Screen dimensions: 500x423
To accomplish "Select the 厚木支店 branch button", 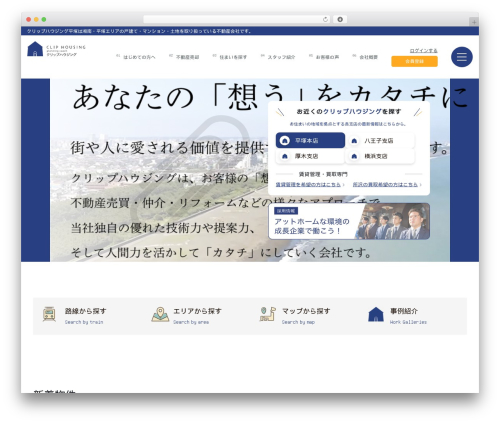I will point(310,156).
